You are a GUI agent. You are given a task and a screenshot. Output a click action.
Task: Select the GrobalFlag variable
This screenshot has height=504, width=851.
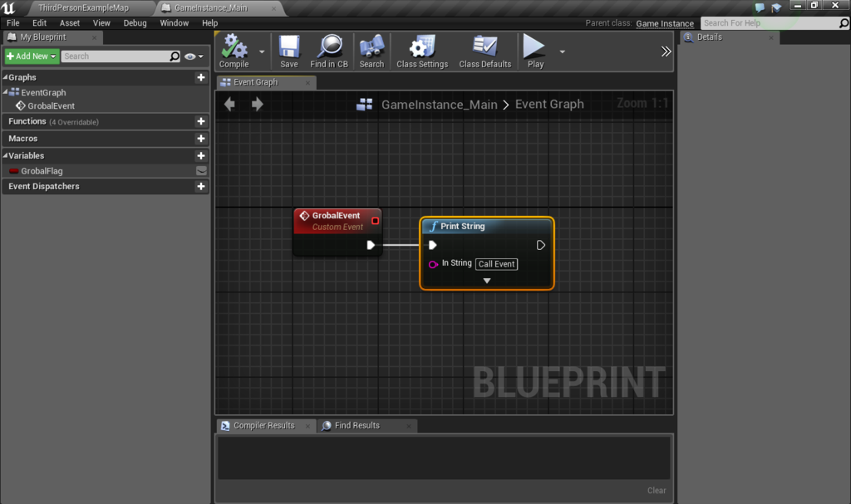click(42, 171)
